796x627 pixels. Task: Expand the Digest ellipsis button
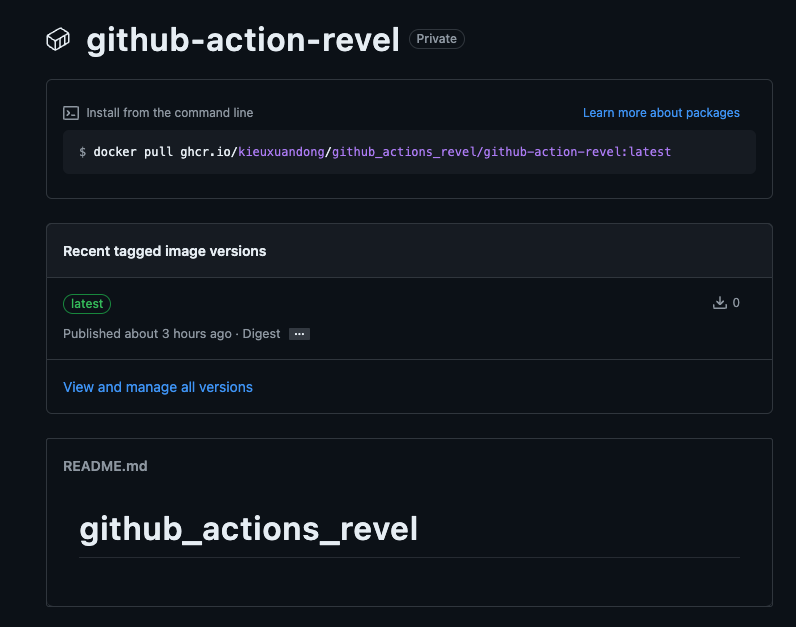(299, 334)
